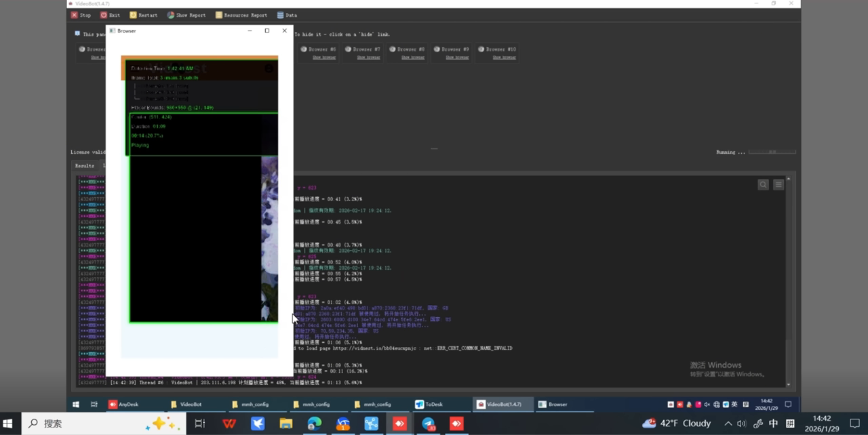
Task: Click Show browser link under Browser #7
Action: pos(368,57)
